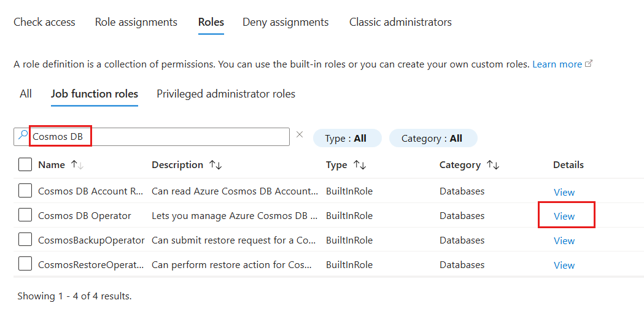Image resolution: width=644 pixels, height=311 pixels.
Task: Tick the CosmosRestoreOperator row checkbox
Action: coord(25,264)
